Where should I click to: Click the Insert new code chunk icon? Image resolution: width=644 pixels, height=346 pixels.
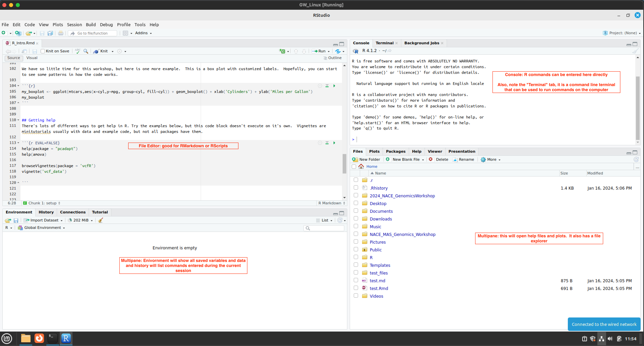(282, 51)
